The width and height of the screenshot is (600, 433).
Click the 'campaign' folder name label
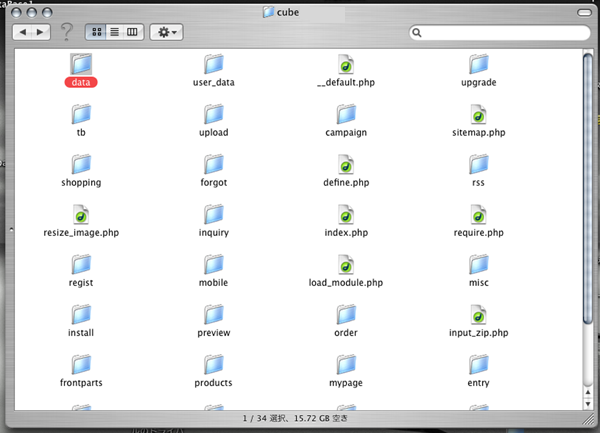point(346,133)
